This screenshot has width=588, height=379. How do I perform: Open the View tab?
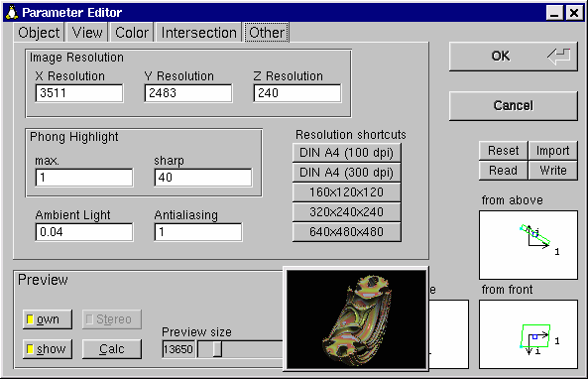(x=87, y=33)
